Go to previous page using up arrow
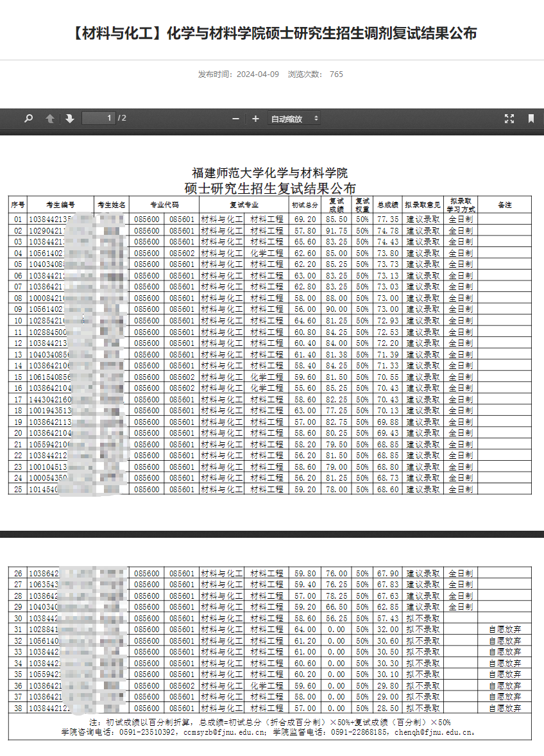544x756 pixels. point(49,118)
